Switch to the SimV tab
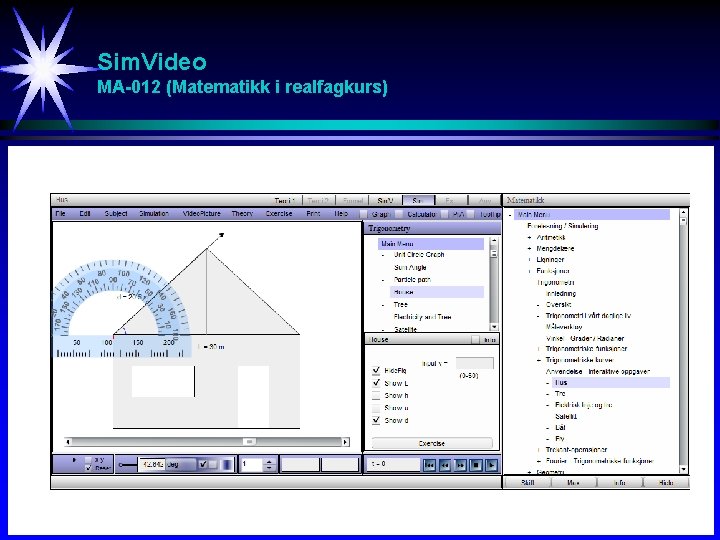This screenshot has height=540, width=720. tap(385, 201)
